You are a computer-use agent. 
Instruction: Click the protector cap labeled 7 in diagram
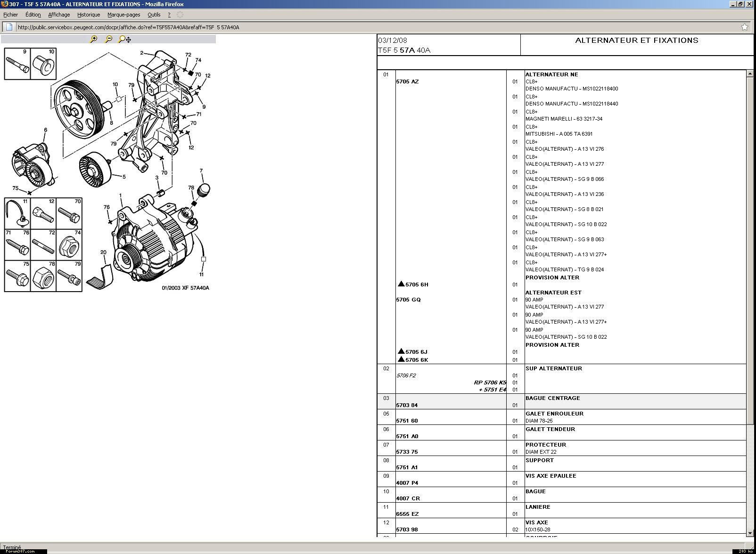[x=203, y=189]
